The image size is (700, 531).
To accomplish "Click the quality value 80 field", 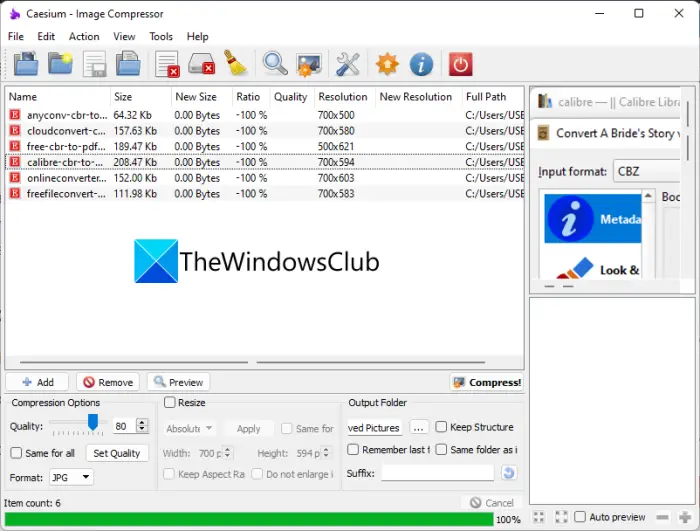I will (124, 426).
